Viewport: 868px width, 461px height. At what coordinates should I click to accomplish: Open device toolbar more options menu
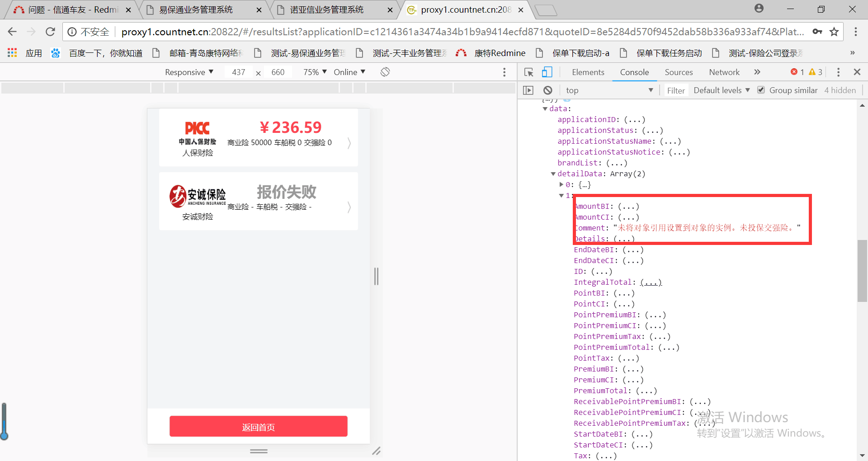coord(505,72)
